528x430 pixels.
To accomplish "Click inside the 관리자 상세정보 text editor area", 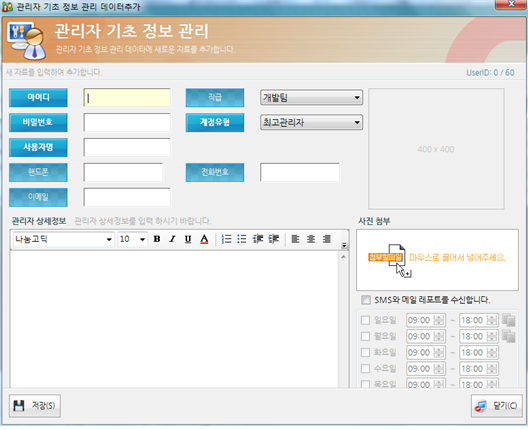I will [174, 319].
